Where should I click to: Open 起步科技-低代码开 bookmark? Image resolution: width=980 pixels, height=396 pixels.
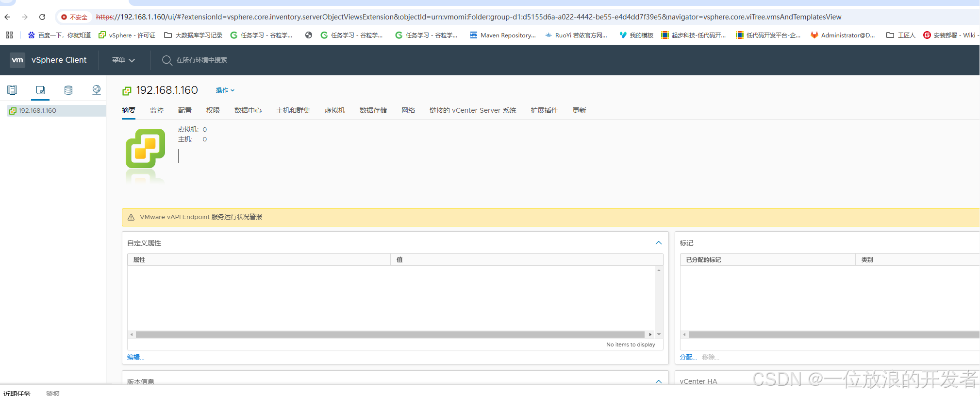(694, 35)
